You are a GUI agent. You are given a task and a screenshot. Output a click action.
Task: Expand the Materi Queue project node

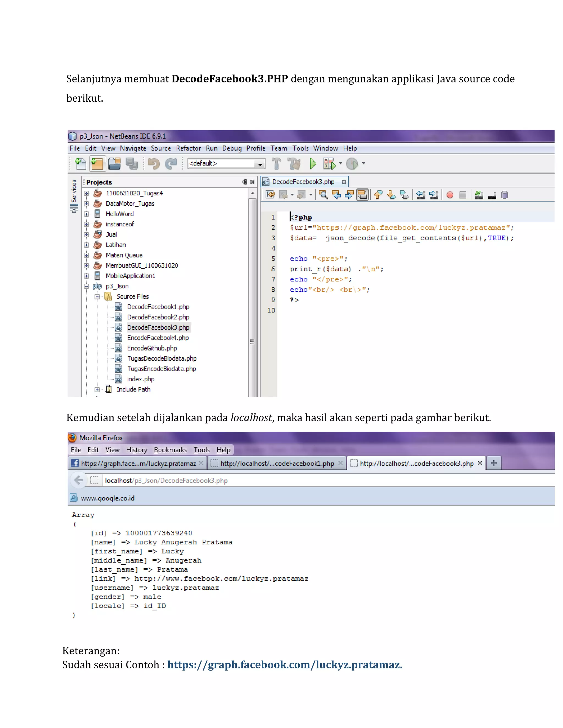[86, 255]
